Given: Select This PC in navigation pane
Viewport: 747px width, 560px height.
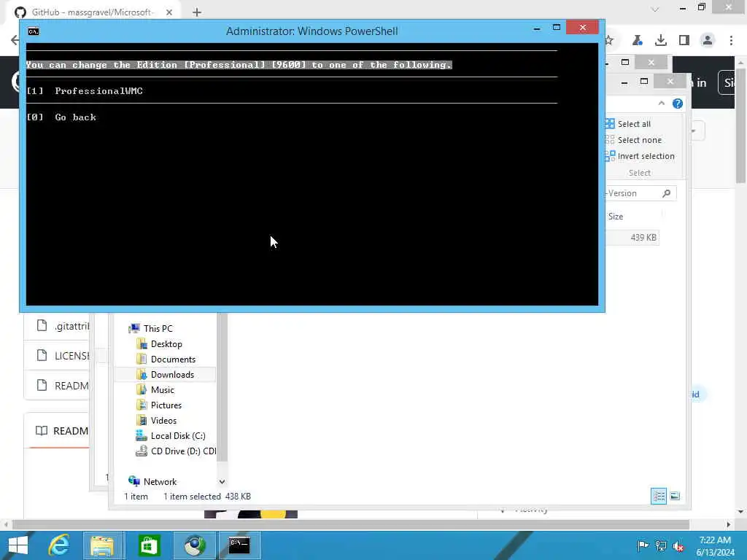Looking at the screenshot, I should (158, 329).
